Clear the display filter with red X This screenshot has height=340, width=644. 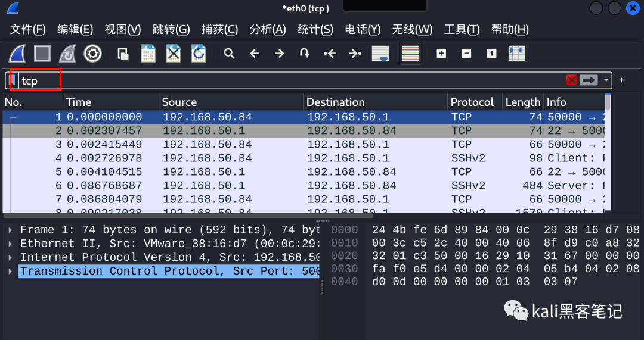(572, 80)
